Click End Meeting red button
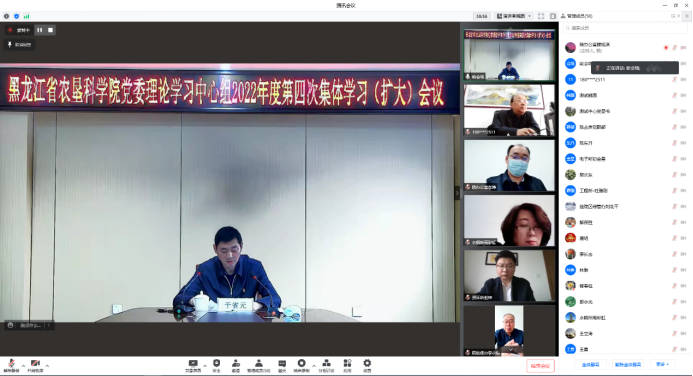Screen dimensions: 693x376 [x=541, y=366]
